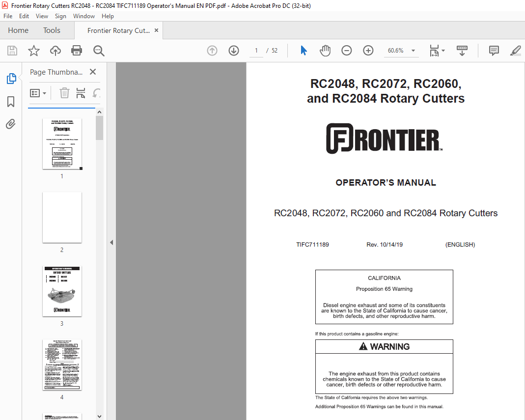Click the upload to cloud icon
525x420 pixels.
coord(55,51)
